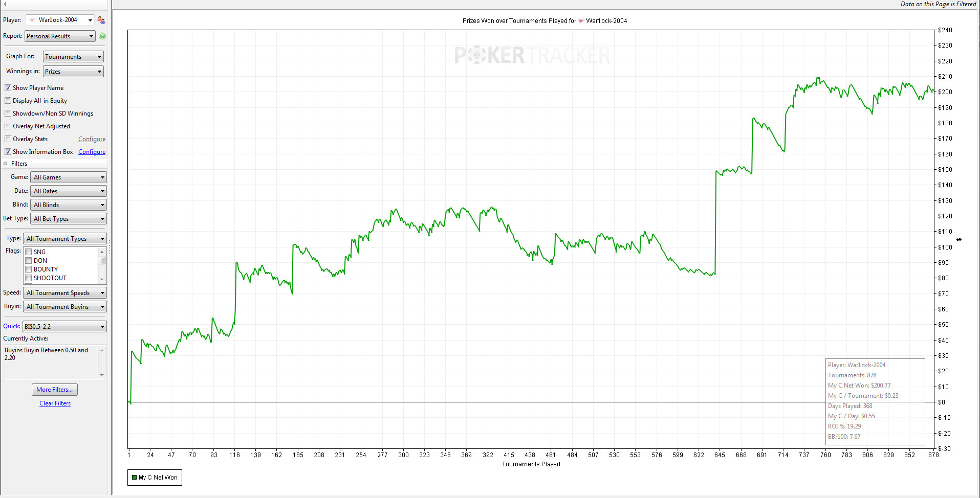Screen dimensions: 980x498
Task: Click the chart title 'Prizes Won over Tournaments Played'
Action: coord(545,21)
